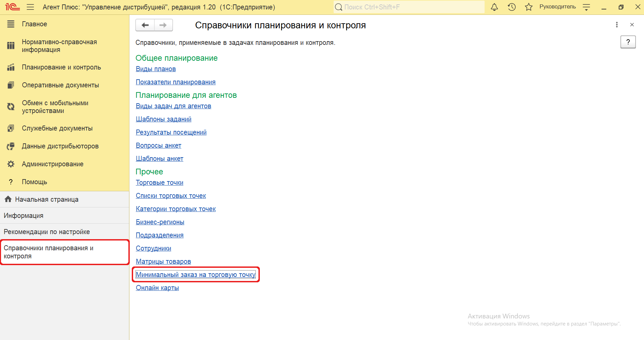Open the hamburger menu beside 1C logo
The image size is (644, 340).
coord(30,7)
